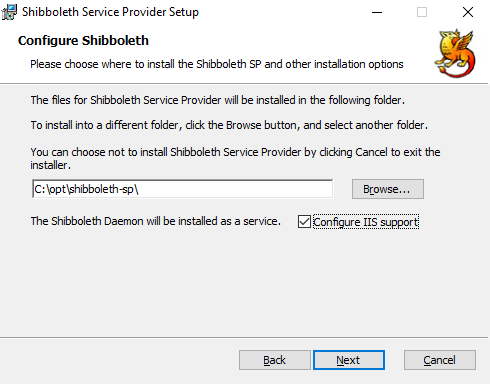This screenshot has width=490, height=384.
Task: Click the greyed-out maximize window icon
Action: [x=422, y=12]
